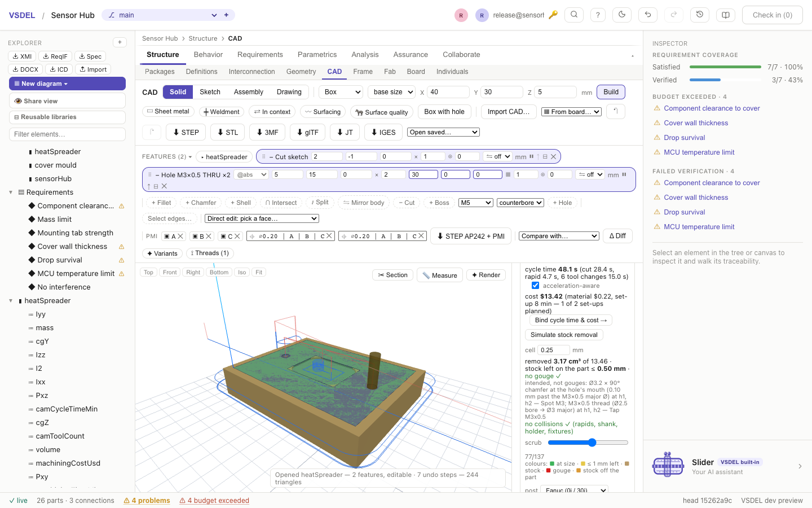Open Cover wall thickness warning icon in tree
This screenshot has width=812, height=508.
click(x=121, y=247)
